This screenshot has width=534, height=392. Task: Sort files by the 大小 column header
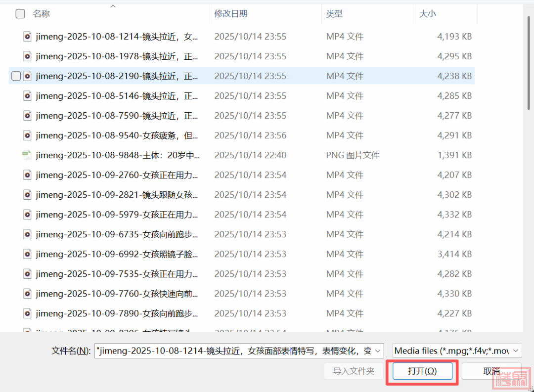point(428,14)
